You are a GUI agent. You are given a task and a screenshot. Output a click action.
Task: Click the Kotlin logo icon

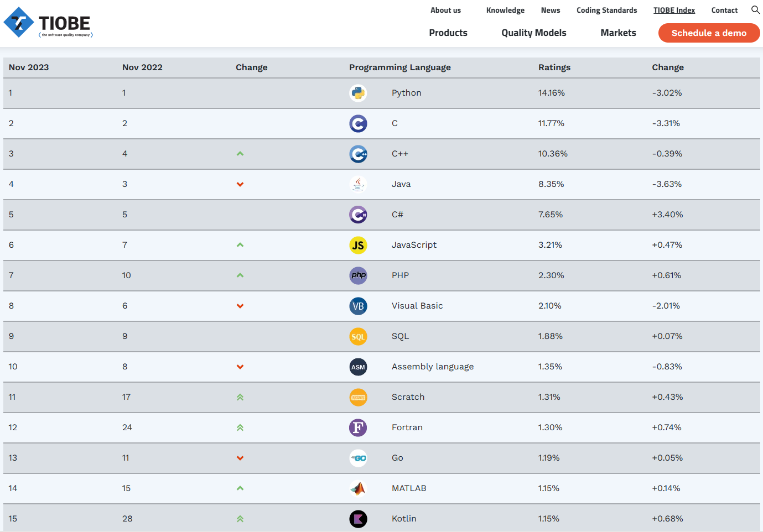click(358, 519)
